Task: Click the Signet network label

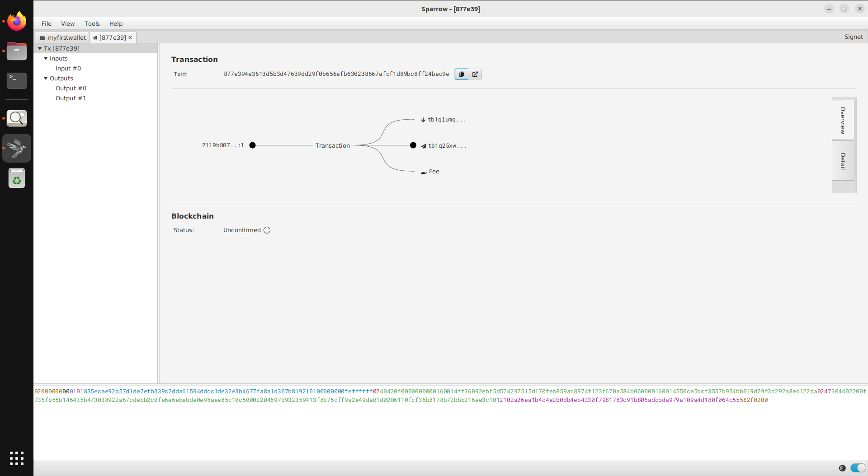Action: point(854,37)
